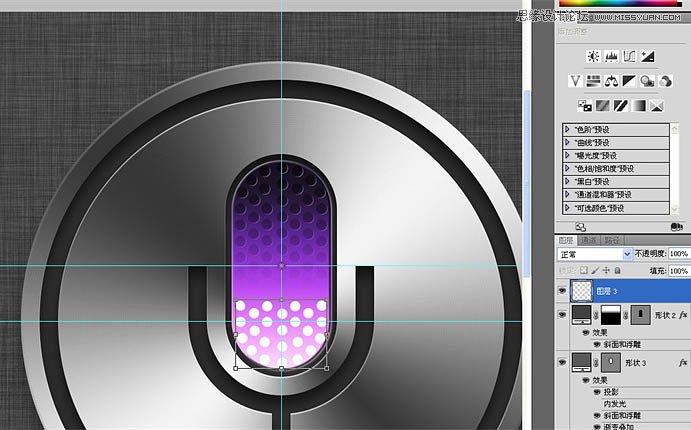
Task: Add a Posterize adjustment layer
Action: point(602,106)
